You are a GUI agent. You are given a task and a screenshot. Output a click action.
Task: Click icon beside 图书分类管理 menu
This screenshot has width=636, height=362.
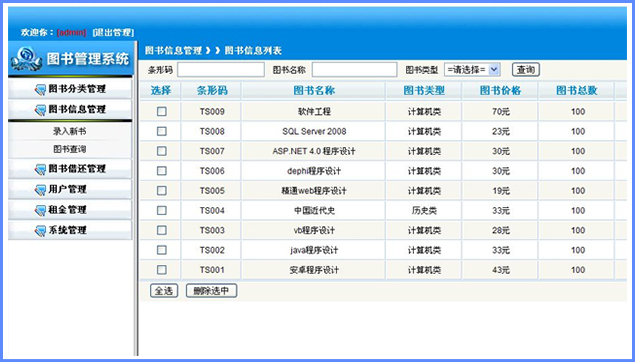(40, 89)
